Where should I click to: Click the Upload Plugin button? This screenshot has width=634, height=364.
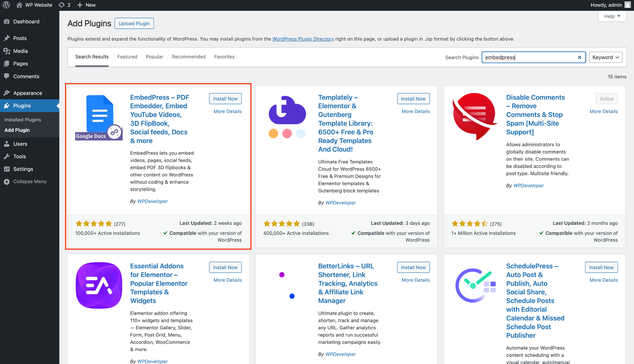[134, 23]
